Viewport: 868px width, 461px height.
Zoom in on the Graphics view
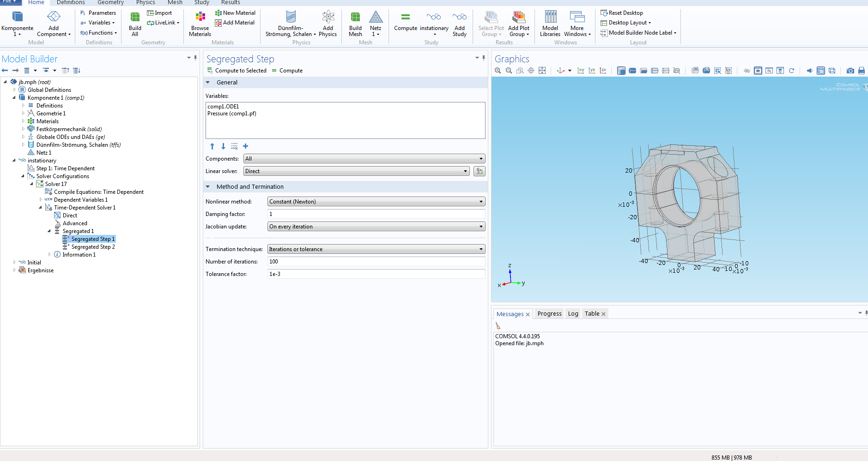click(498, 71)
